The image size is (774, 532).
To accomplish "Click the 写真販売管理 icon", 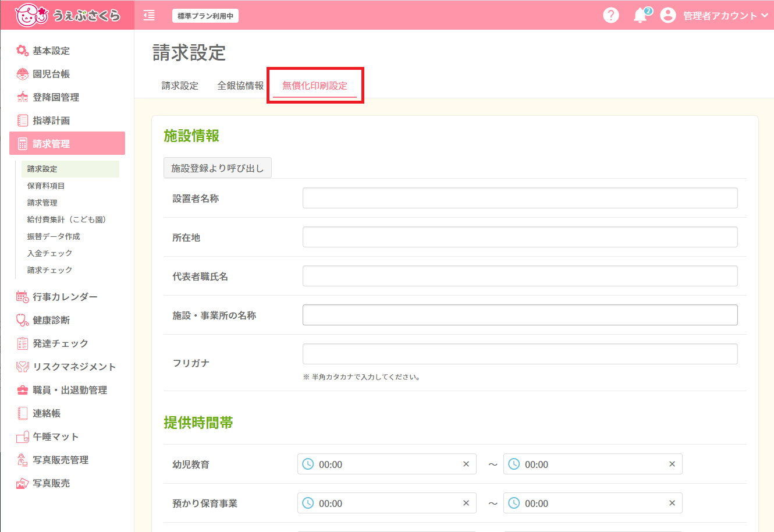I will [22, 460].
